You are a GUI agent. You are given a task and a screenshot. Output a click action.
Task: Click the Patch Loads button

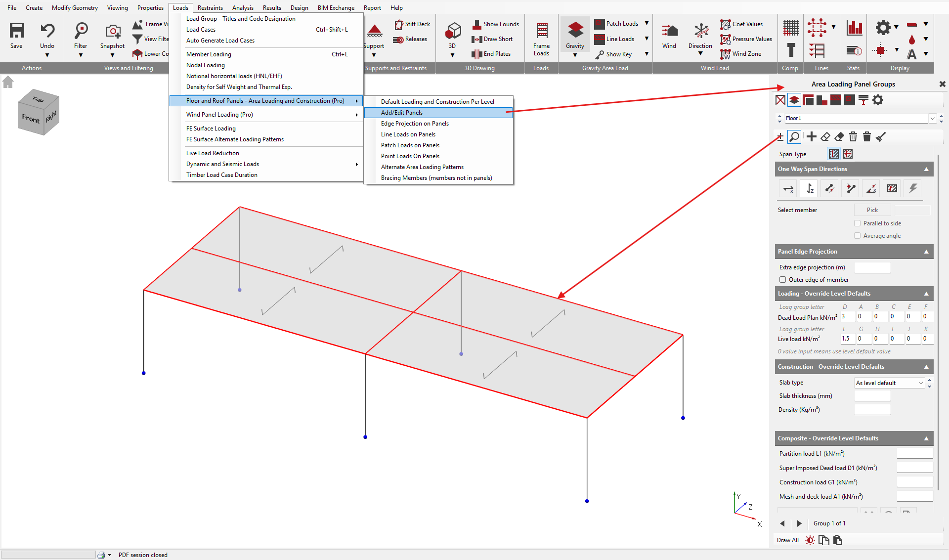[617, 23]
